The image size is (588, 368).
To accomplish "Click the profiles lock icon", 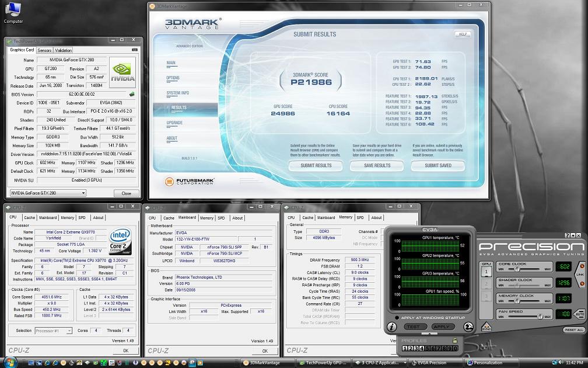I will pos(454,341).
